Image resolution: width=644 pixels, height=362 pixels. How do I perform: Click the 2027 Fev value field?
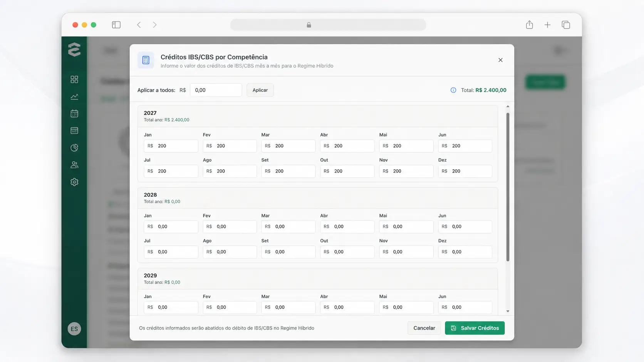[230, 146]
